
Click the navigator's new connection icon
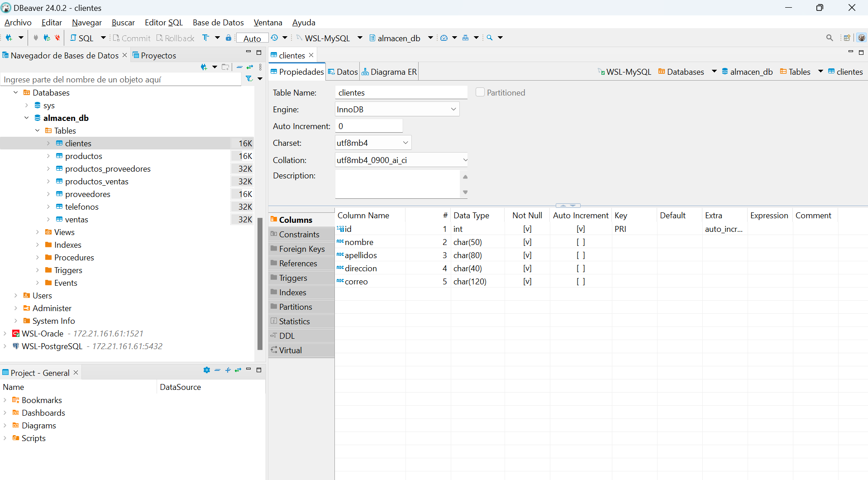coord(204,67)
